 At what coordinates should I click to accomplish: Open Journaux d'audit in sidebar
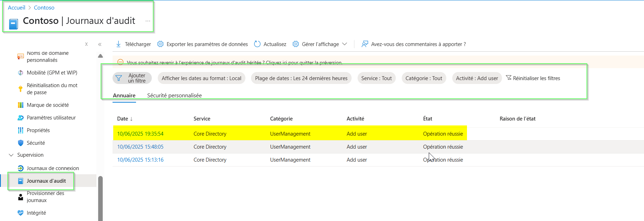point(46,181)
